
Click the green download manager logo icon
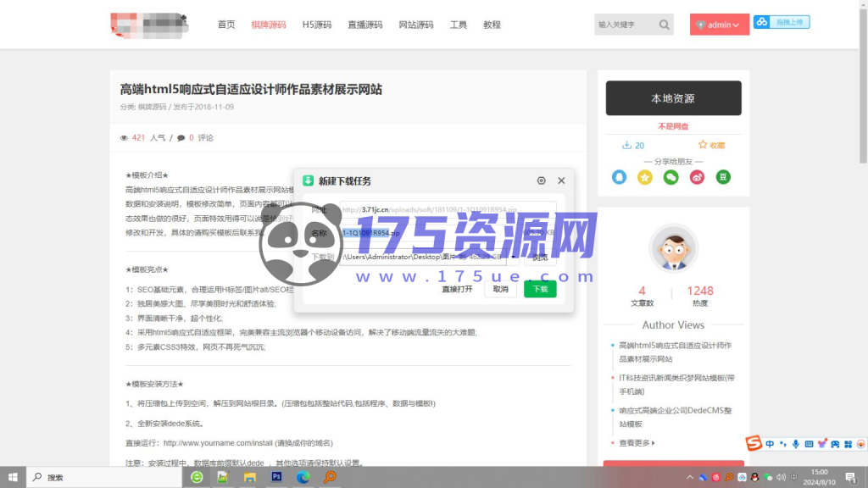308,181
